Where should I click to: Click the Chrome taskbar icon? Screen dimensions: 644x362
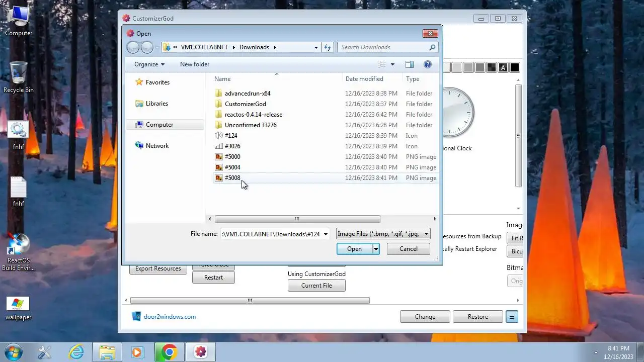coord(169,352)
